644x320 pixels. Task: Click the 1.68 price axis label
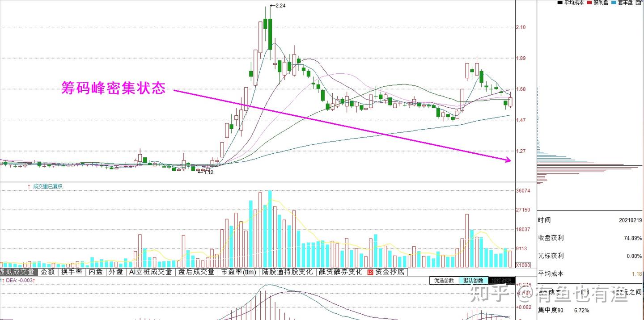[x=521, y=89]
